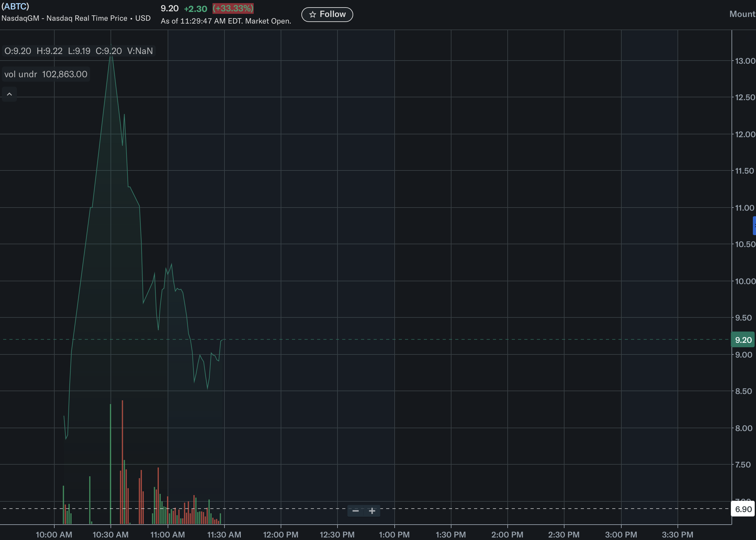Click the Follow button text
The image size is (756, 540).
tap(332, 14)
